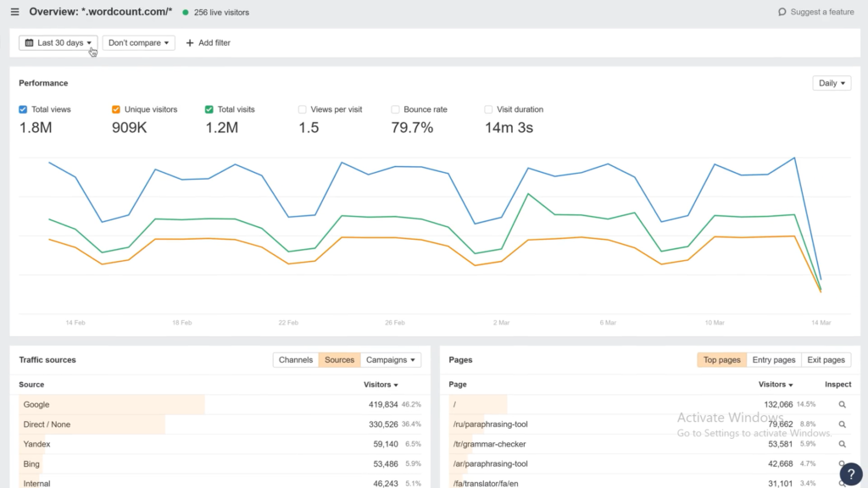Open the Campaigns dropdown in Traffic sources

tap(392, 360)
